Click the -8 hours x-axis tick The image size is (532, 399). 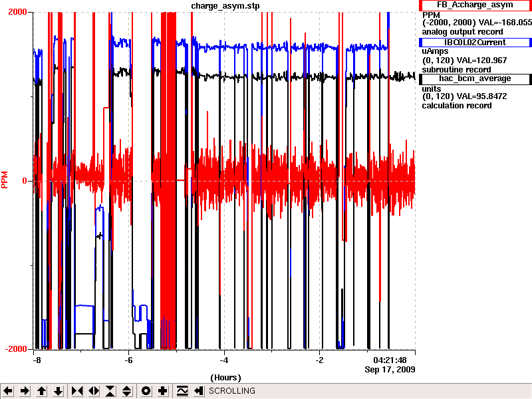coord(37,360)
